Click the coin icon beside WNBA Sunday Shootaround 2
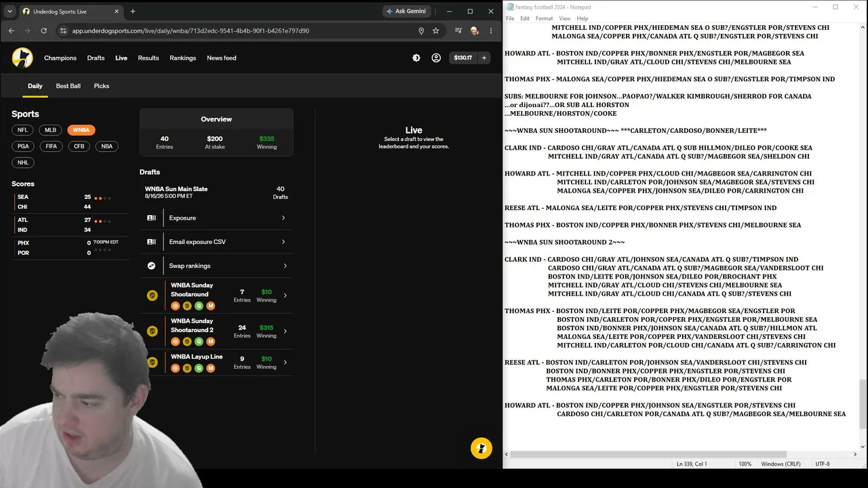 pyautogui.click(x=153, y=331)
